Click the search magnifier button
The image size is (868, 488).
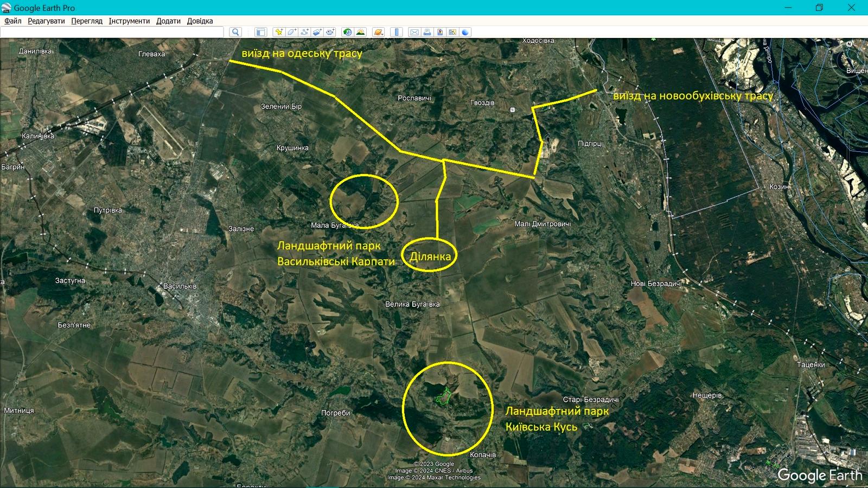(x=235, y=32)
